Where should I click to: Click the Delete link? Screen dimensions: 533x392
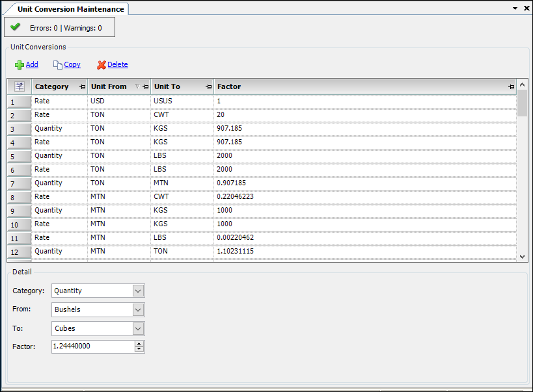118,64
